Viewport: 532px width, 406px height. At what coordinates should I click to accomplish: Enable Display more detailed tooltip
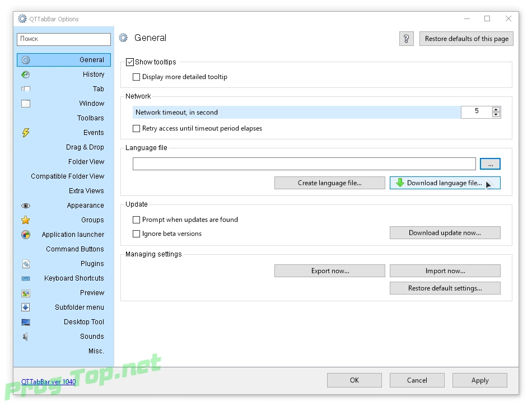[137, 77]
